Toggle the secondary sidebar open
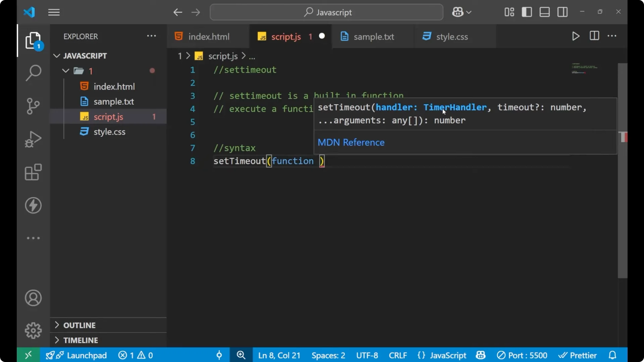 click(x=562, y=12)
